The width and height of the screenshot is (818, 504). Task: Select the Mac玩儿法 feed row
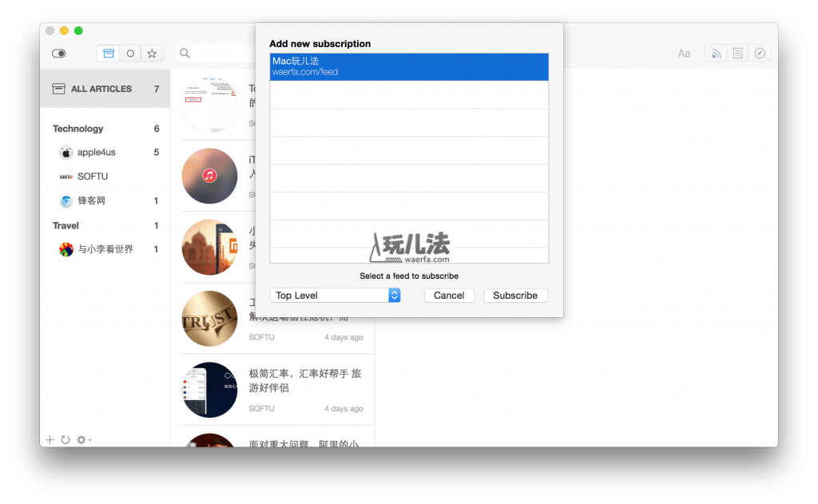(x=409, y=67)
